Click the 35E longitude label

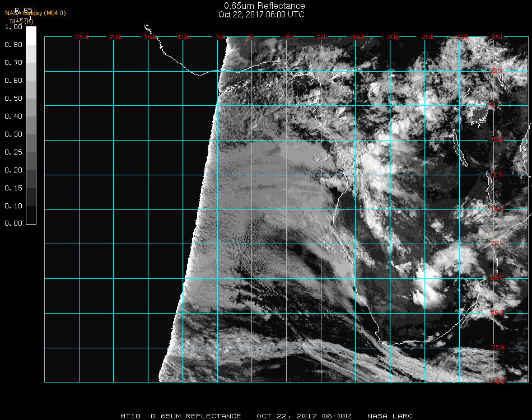(498, 37)
